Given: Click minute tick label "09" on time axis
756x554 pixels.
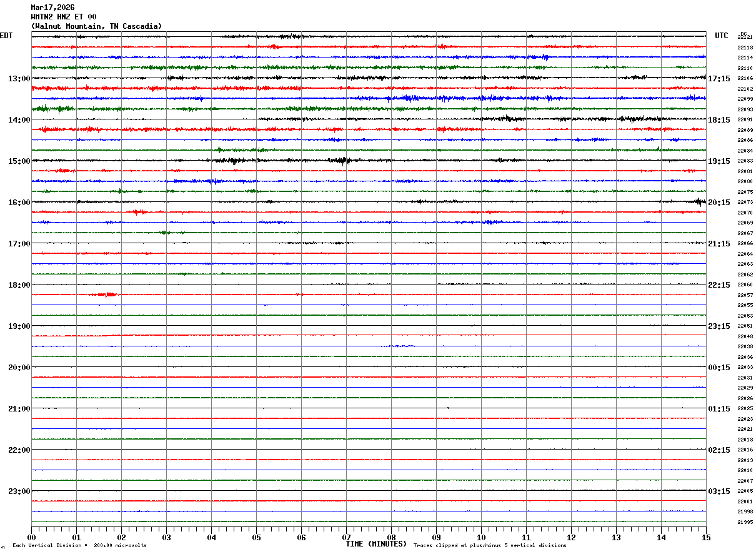Looking at the screenshot, I should click(436, 538).
